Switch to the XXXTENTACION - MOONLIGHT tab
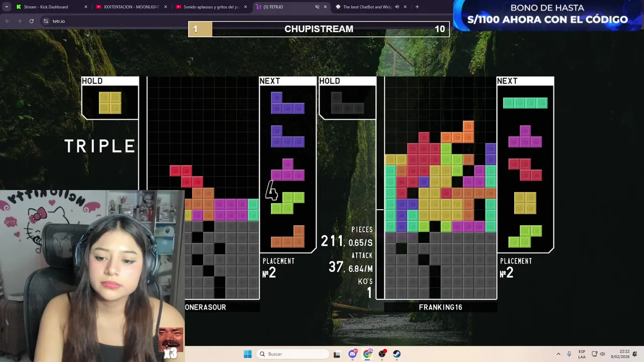 [132, 7]
